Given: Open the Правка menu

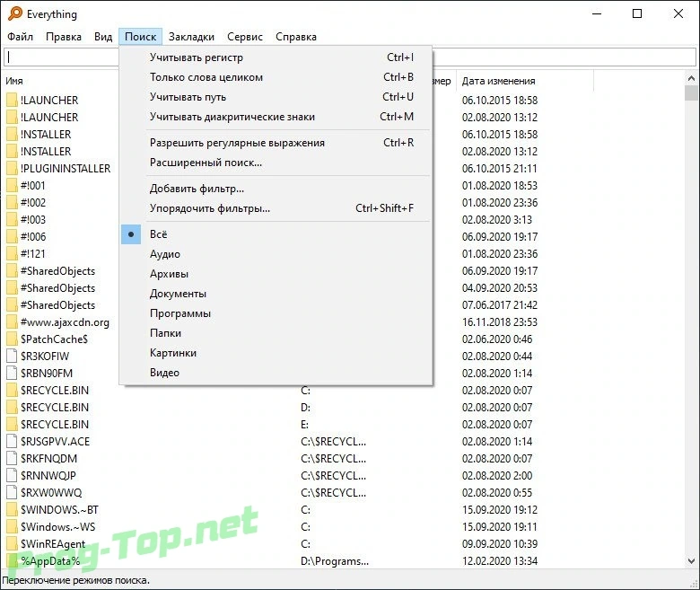Looking at the screenshot, I should (x=64, y=37).
